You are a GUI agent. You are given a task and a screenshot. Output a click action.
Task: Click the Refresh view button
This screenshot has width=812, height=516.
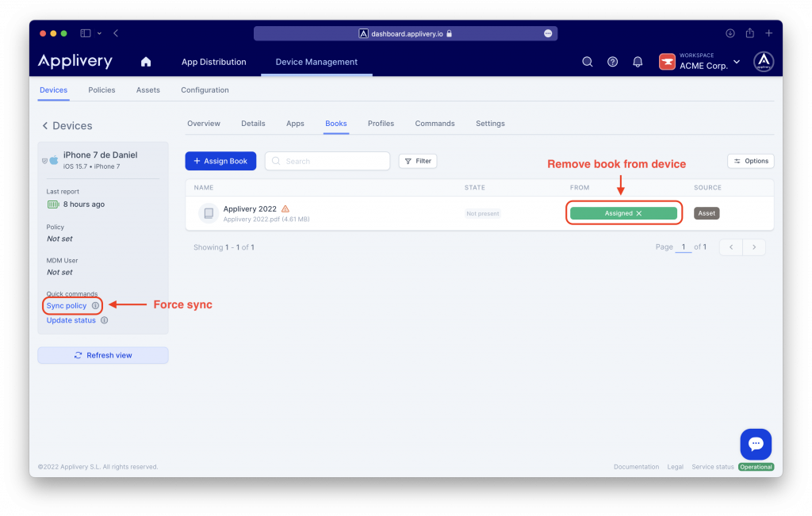tap(103, 355)
